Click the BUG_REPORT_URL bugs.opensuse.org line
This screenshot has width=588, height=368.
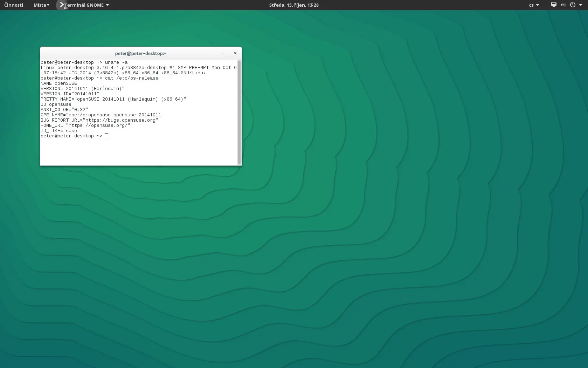click(99, 120)
